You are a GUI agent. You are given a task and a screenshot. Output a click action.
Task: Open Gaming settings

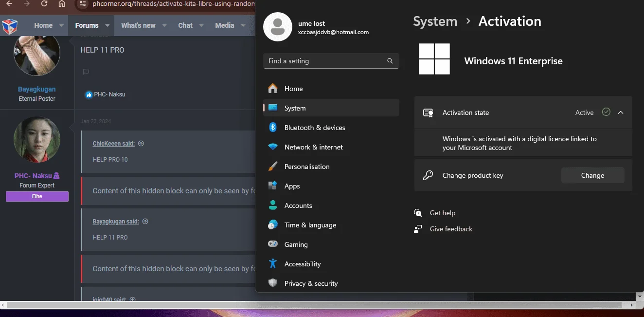click(331, 244)
